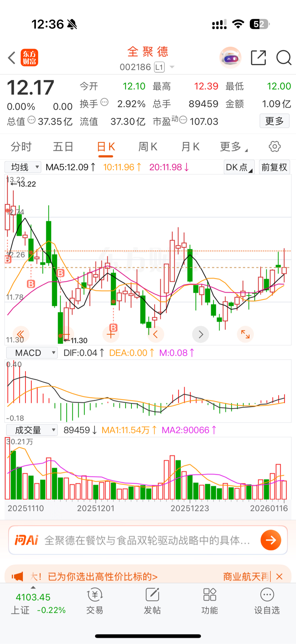Tap the M:0.08 readout
Viewport: 296px width, 644px height.
177,353
